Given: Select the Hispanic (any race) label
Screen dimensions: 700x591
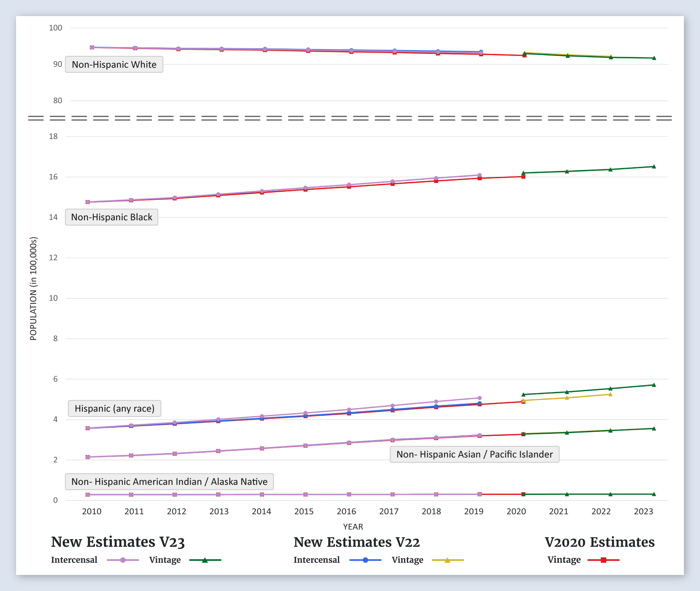Looking at the screenshot, I should click(115, 408).
